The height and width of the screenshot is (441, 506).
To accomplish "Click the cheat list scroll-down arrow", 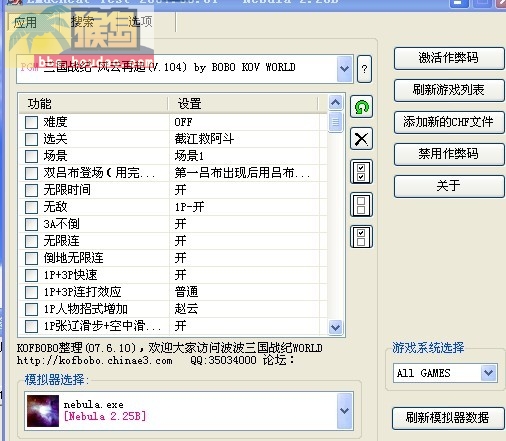I will [x=335, y=327].
